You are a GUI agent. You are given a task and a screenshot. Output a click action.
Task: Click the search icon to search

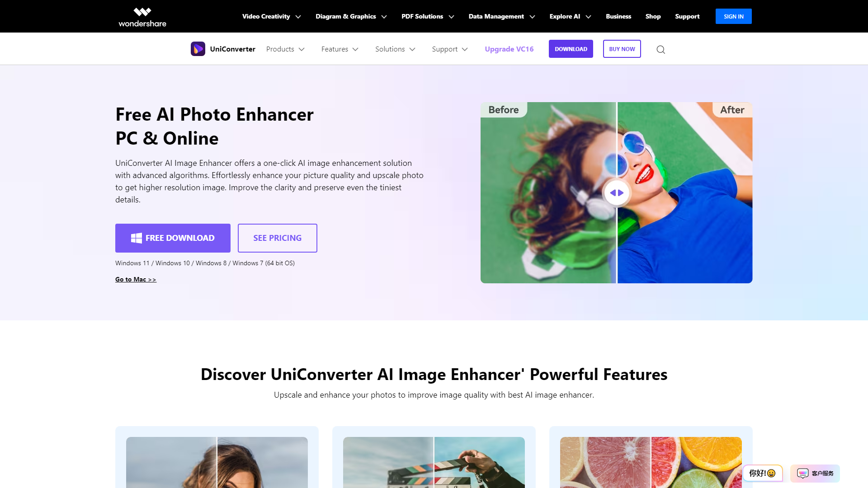660,49
